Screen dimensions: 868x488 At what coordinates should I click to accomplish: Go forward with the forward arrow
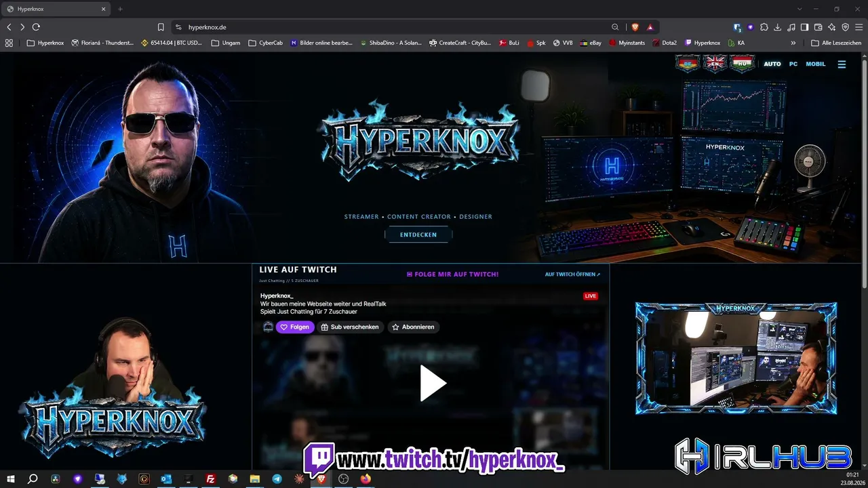pos(22,27)
